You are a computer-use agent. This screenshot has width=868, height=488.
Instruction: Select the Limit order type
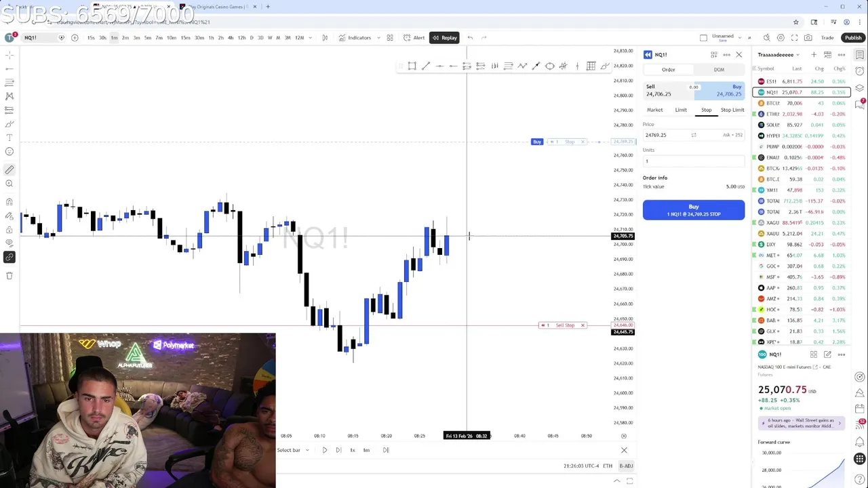[681, 110]
